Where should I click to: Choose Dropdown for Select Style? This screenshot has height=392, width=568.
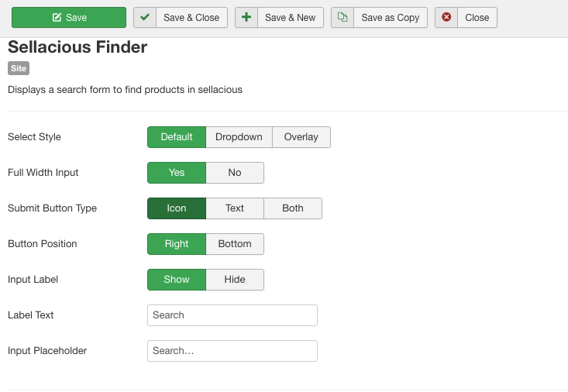(x=239, y=137)
